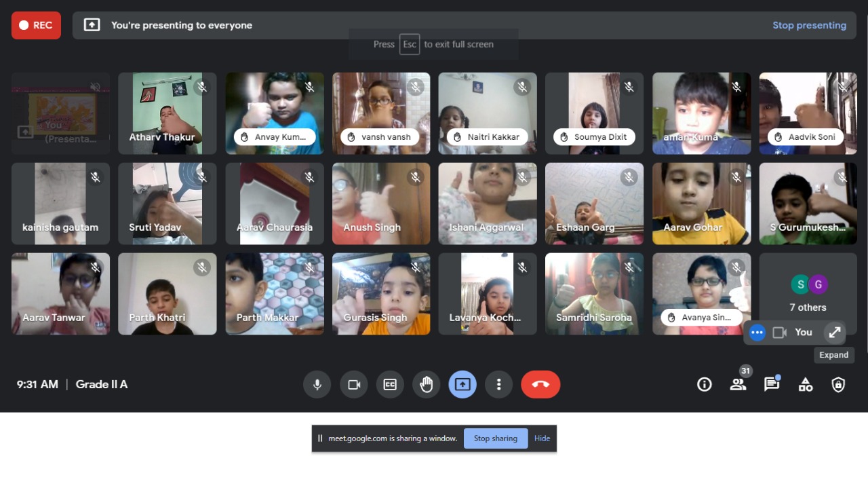
Task: Turn on closed captions
Action: [390, 385]
